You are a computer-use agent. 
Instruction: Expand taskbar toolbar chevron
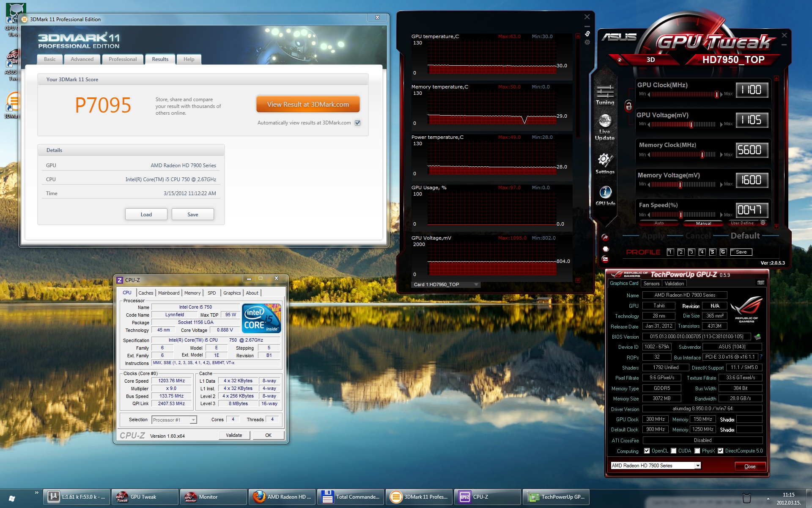click(x=37, y=493)
